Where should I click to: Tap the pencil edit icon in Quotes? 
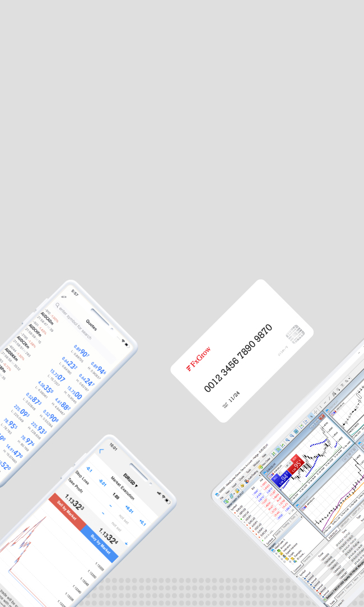(64, 297)
